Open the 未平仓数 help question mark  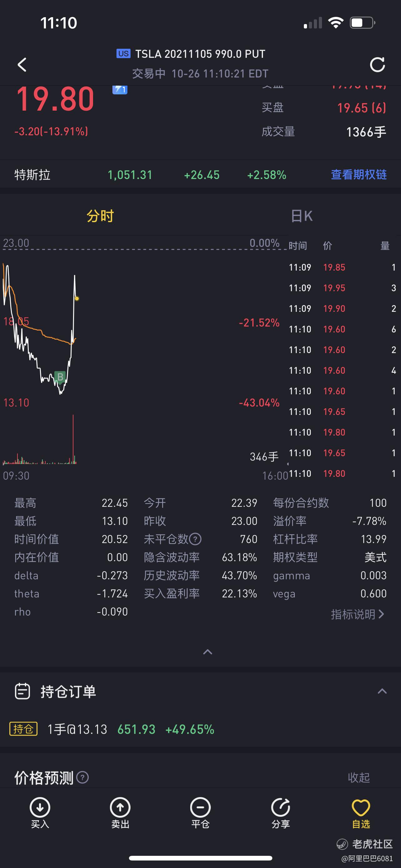(x=195, y=539)
